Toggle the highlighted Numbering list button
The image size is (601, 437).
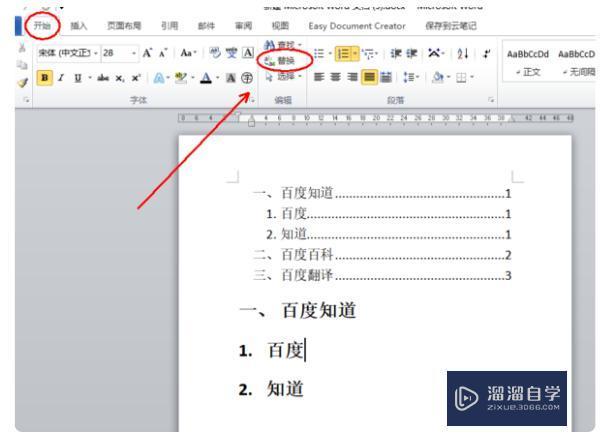point(343,54)
